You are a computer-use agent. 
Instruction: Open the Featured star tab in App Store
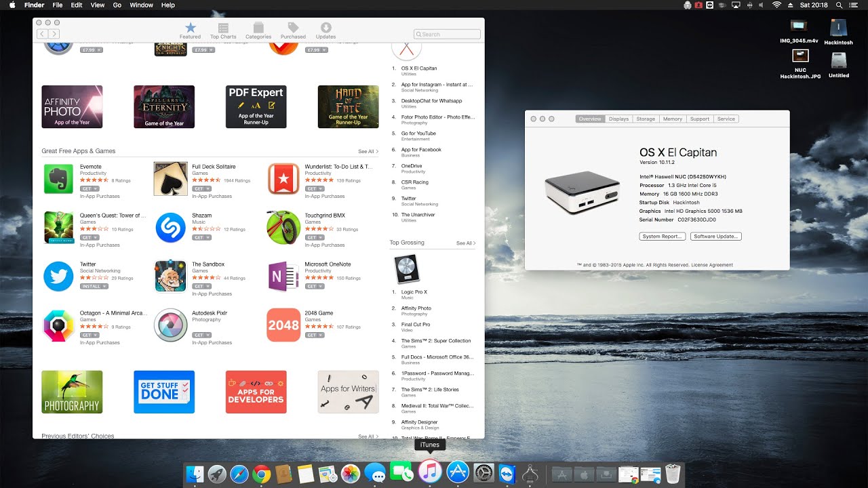point(190,30)
